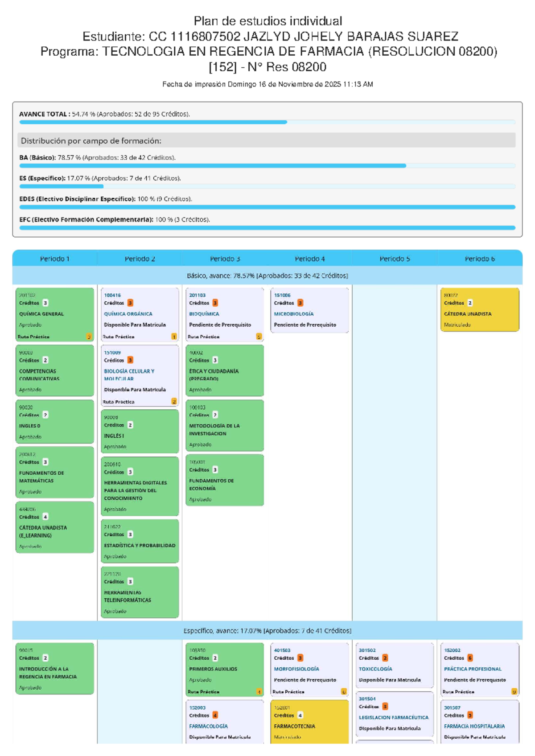The width and height of the screenshot is (535, 756).
Task: Open the PRÁCTICA PROFESIONAL course link
Action: tap(473, 669)
